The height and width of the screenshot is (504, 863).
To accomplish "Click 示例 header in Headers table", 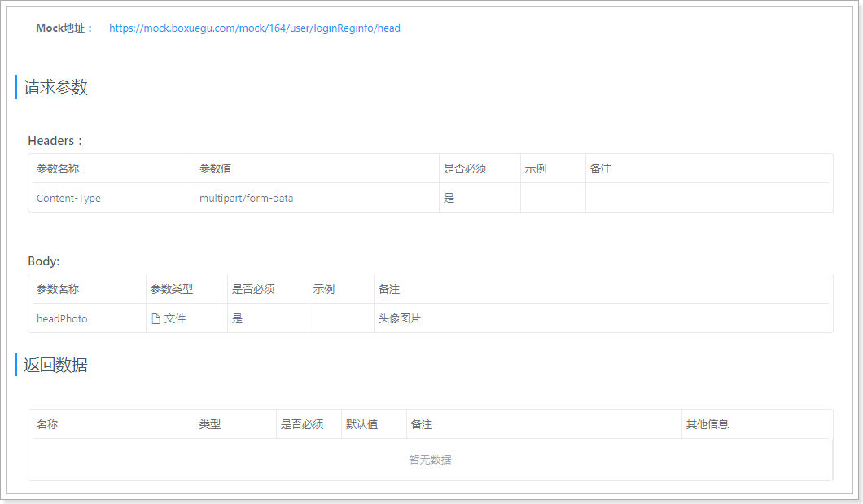I will point(536,169).
